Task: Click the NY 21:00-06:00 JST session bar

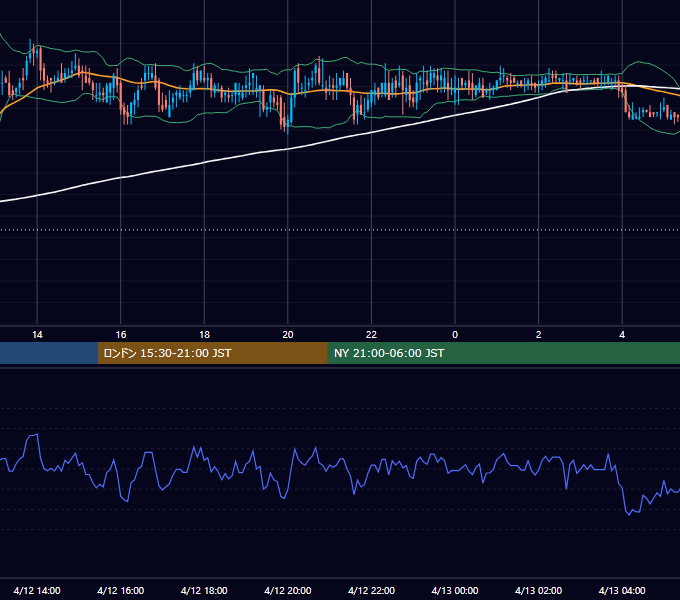Action: tap(503, 353)
